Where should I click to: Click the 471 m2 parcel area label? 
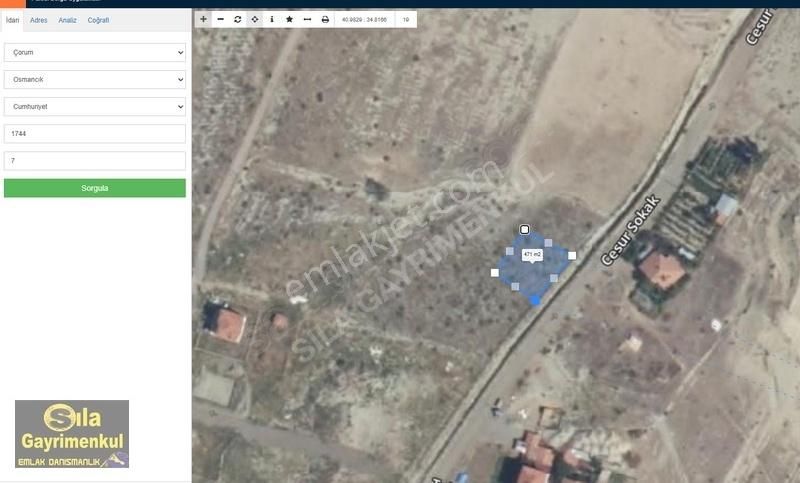click(532, 254)
